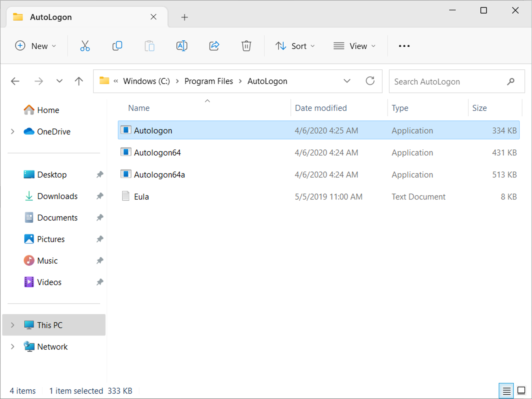532x399 pixels.
Task: Go forward with the right arrow
Action: (39, 81)
